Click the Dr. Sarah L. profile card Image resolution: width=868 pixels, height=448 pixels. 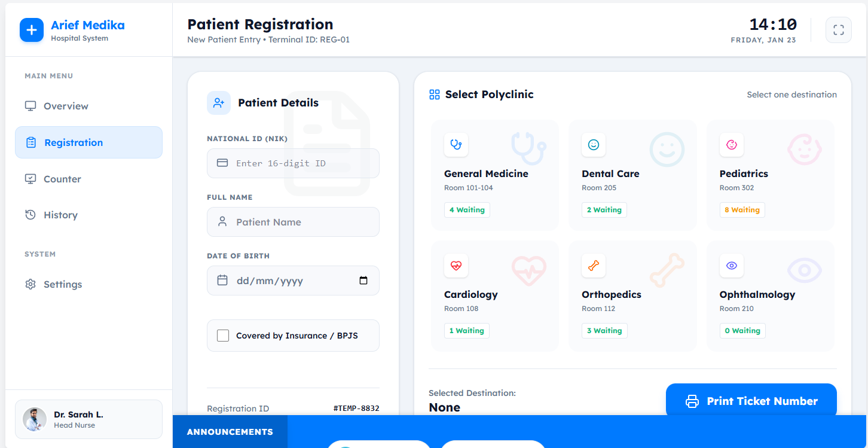(88, 419)
